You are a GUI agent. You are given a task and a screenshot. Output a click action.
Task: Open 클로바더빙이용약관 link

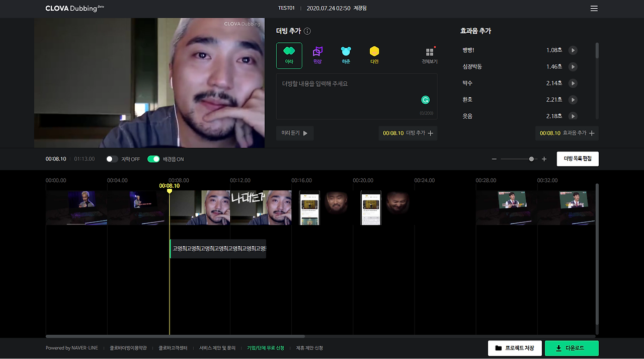click(x=128, y=348)
